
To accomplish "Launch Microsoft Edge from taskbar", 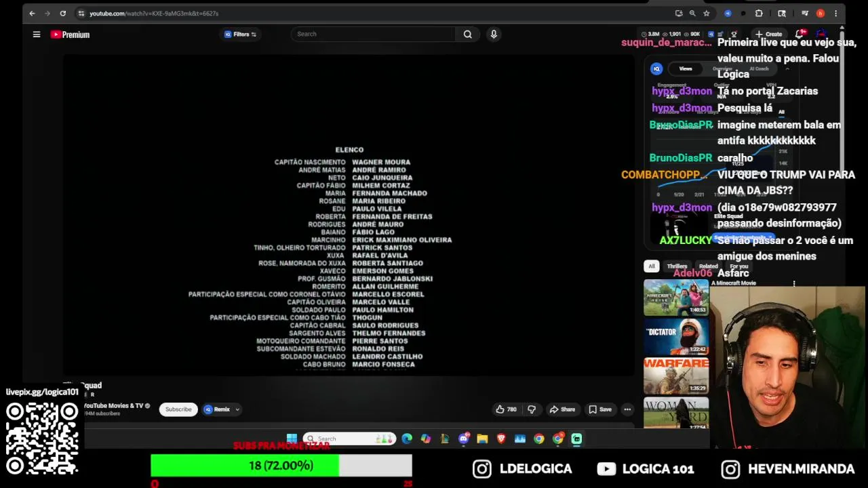I will coord(407,439).
